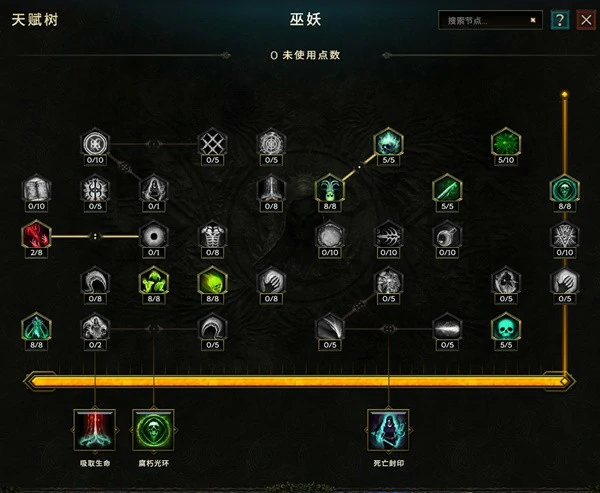Click the 吸取生命 skill icon

point(95,430)
